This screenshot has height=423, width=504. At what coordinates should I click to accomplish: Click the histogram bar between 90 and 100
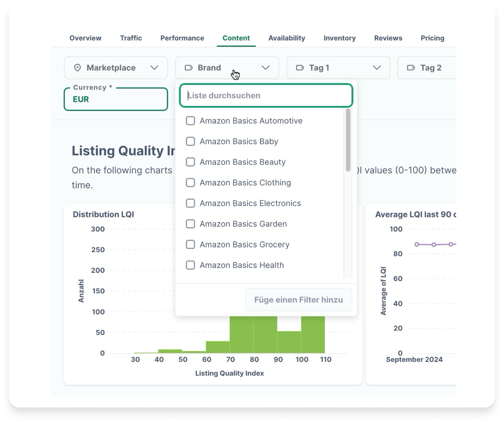pyautogui.click(x=289, y=342)
